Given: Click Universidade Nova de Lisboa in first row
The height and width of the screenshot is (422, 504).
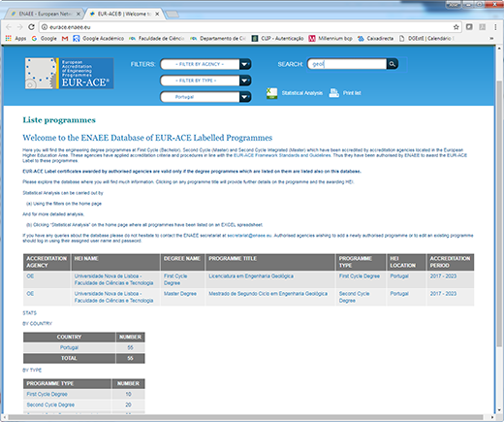Looking at the screenshot, I should 113,279.
